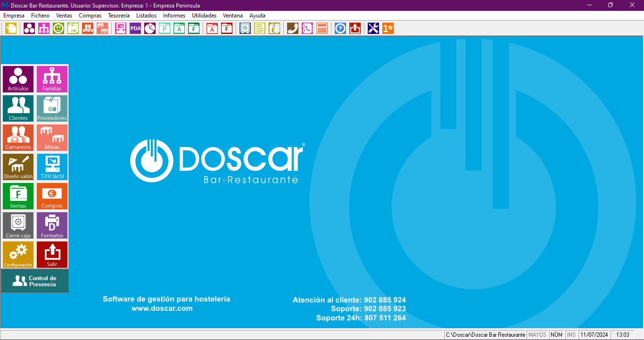Expand the Utilidades menu

coord(204,16)
